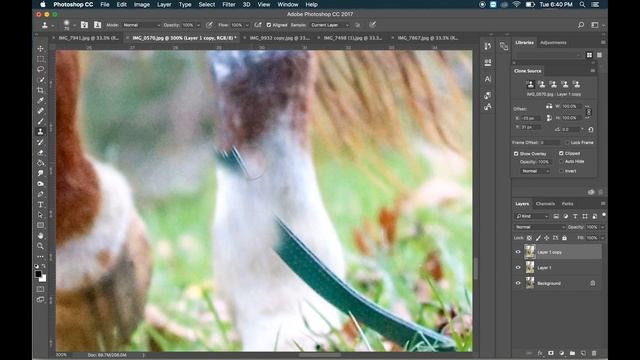Select the Horizontal Type tool

[x=40, y=204]
